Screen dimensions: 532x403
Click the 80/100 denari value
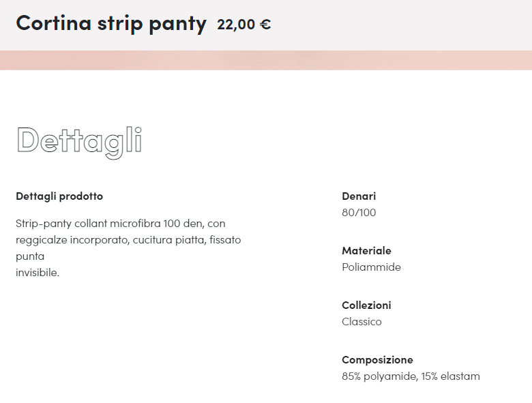point(359,213)
